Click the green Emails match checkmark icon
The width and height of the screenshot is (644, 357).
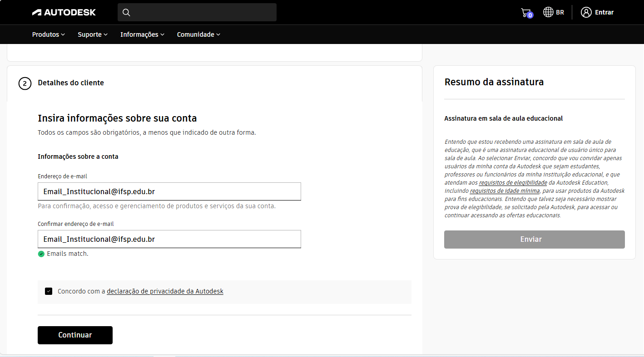click(41, 254)
